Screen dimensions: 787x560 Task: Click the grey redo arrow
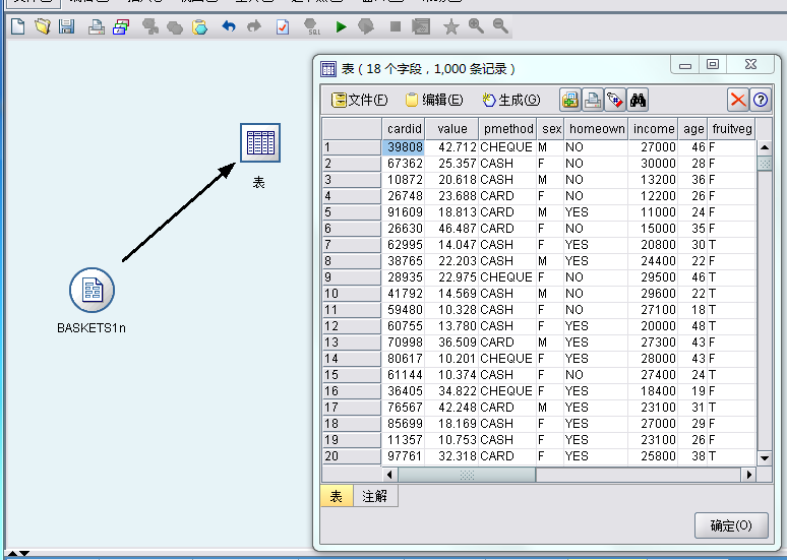coord(254,26)
